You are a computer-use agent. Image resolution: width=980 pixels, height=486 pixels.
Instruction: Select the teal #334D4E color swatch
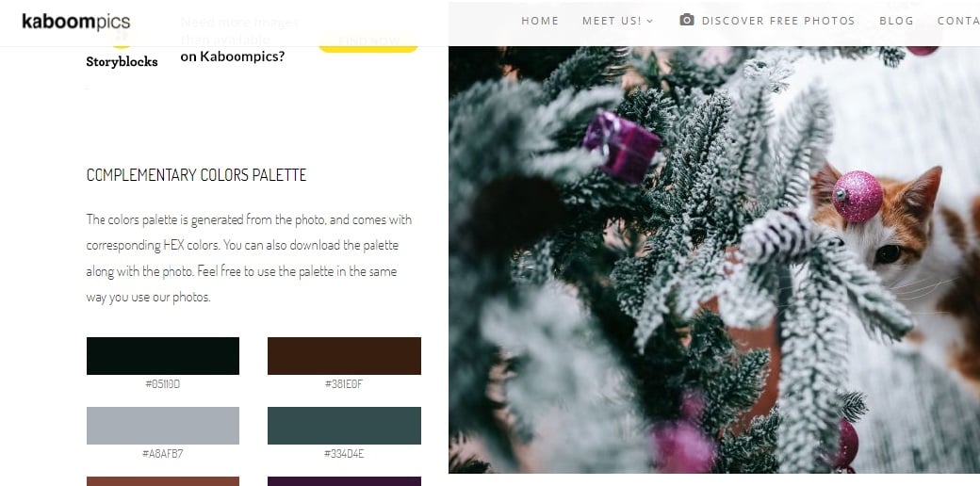point(344,426)
